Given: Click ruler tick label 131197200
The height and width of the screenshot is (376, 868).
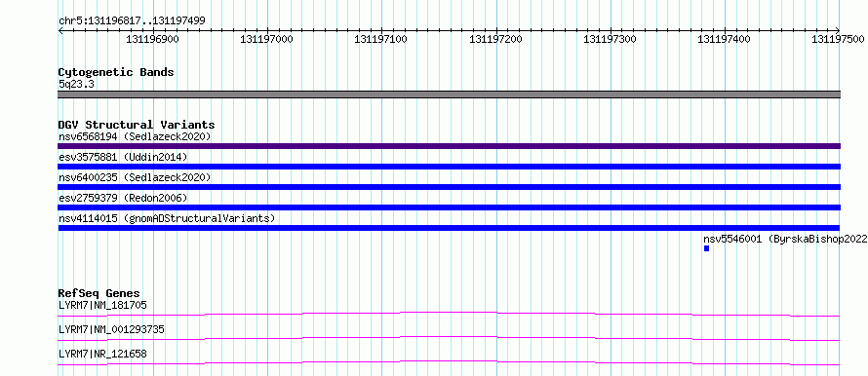Looking at the screenshot, I should [x=495, y=39].
